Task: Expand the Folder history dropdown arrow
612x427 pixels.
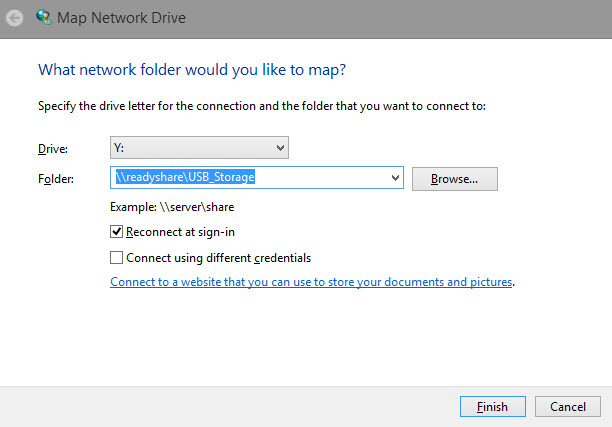Action: coord(395,178)
